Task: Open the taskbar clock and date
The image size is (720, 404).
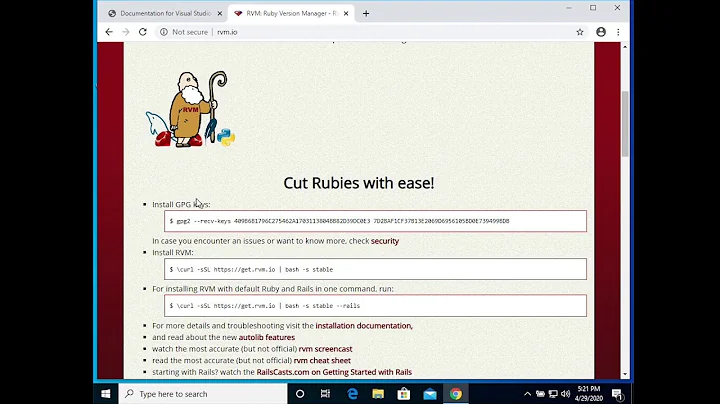Action: coord(589,394)
